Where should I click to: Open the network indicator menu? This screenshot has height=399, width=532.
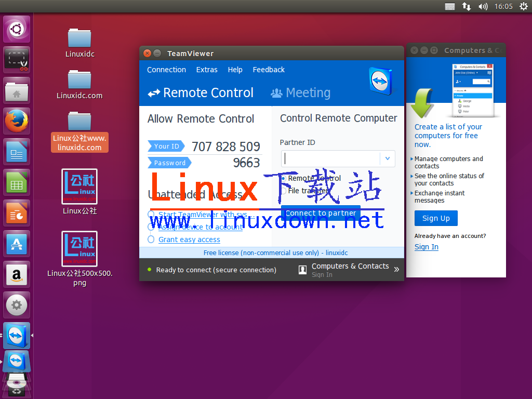pyautogui.click(x=467, y=6)
